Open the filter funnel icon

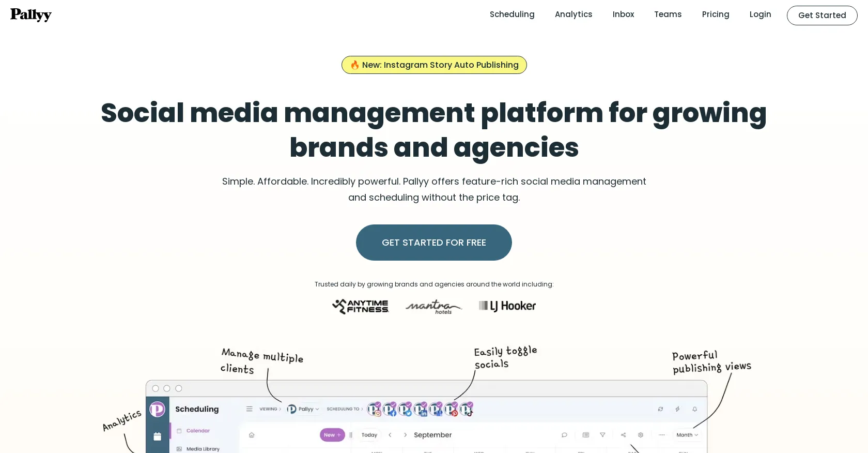602,435
